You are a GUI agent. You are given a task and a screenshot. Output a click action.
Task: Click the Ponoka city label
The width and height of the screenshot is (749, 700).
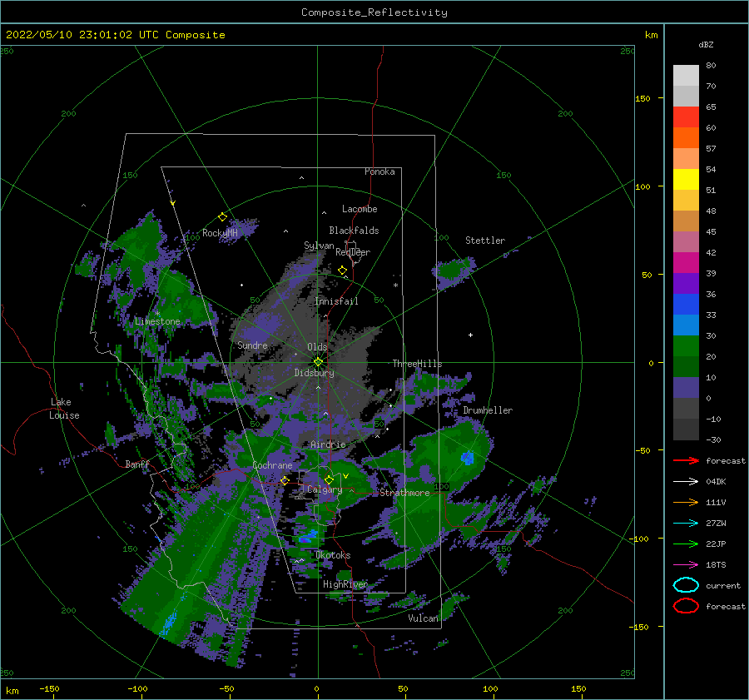379,171
